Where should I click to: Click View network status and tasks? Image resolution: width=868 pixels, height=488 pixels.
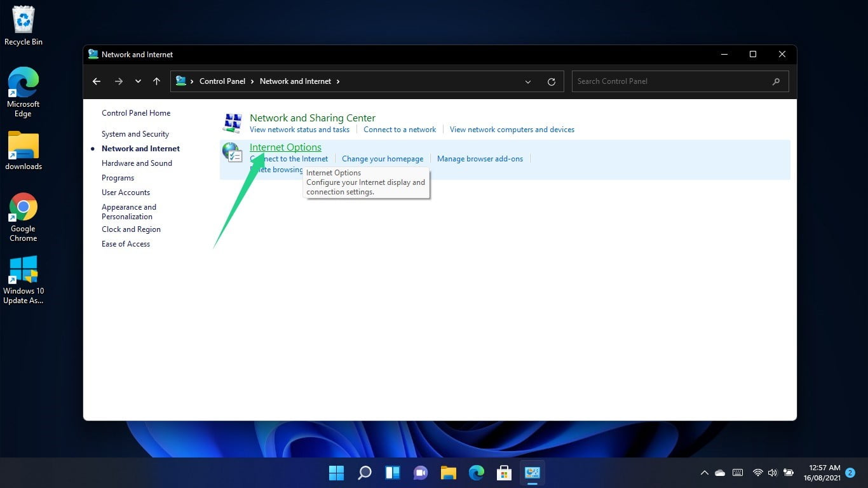tap(299, 130)
